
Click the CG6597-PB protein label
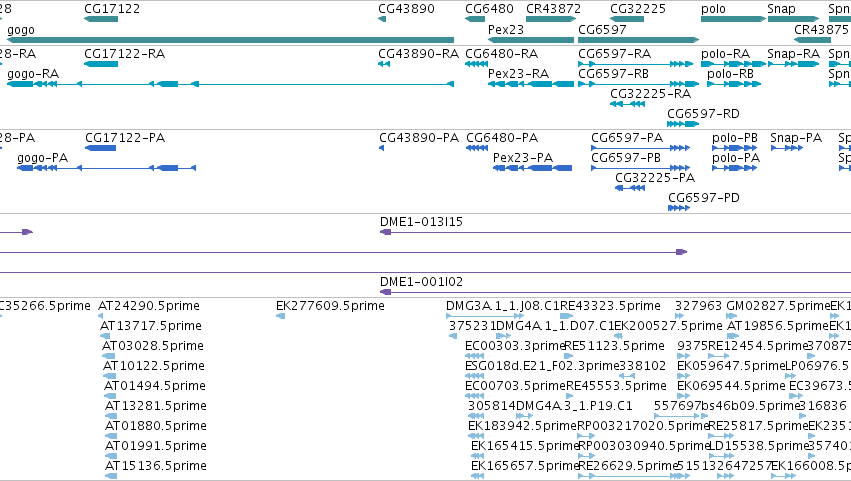626,158
